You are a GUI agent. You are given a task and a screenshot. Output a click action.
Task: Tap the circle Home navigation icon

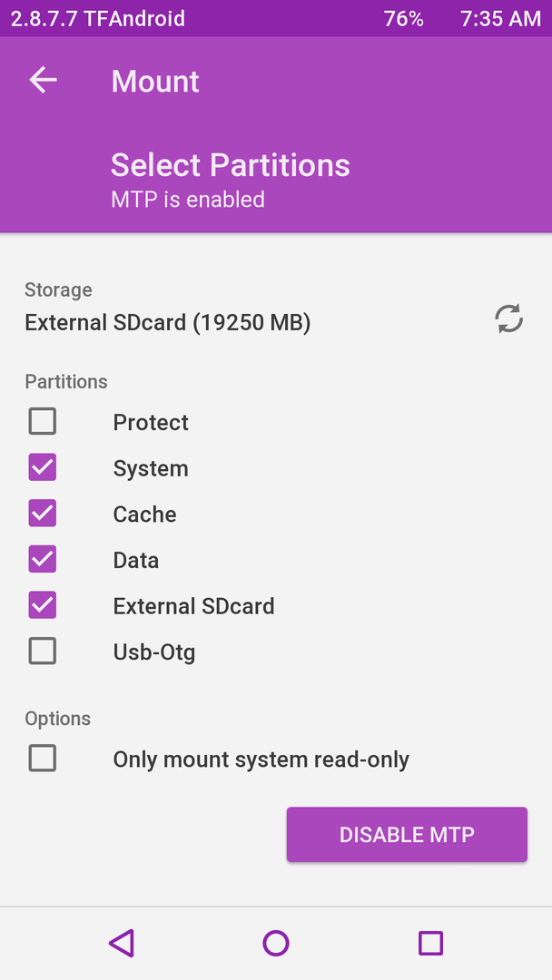(276, 943)
